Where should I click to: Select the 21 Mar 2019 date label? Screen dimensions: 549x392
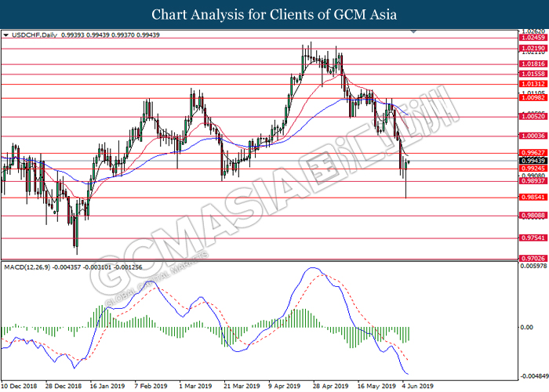[242, 386]
